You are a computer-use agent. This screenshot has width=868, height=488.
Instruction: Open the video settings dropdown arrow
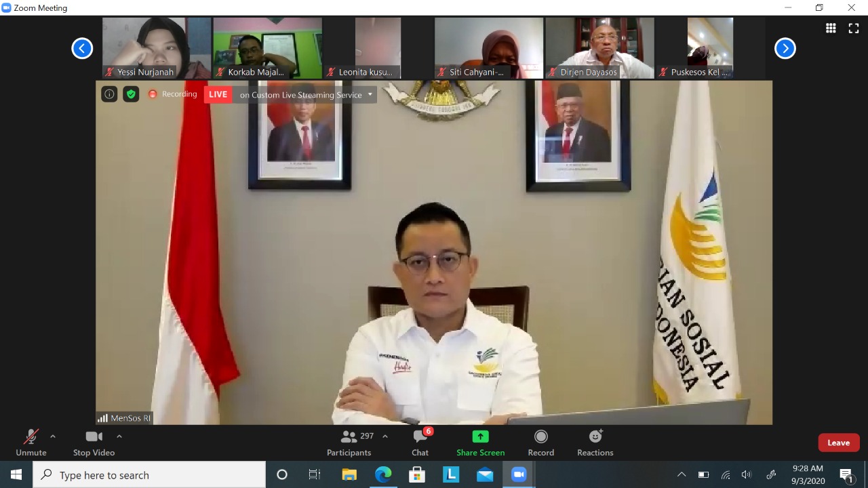119,436
